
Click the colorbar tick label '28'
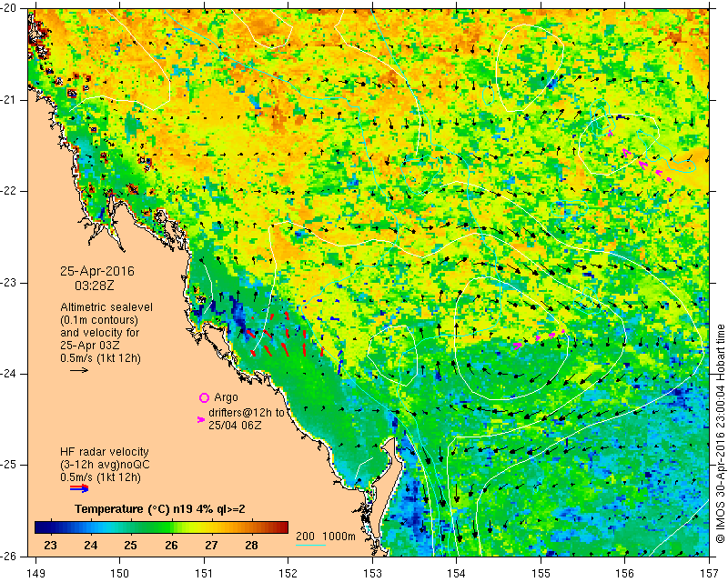pos(251,545)
